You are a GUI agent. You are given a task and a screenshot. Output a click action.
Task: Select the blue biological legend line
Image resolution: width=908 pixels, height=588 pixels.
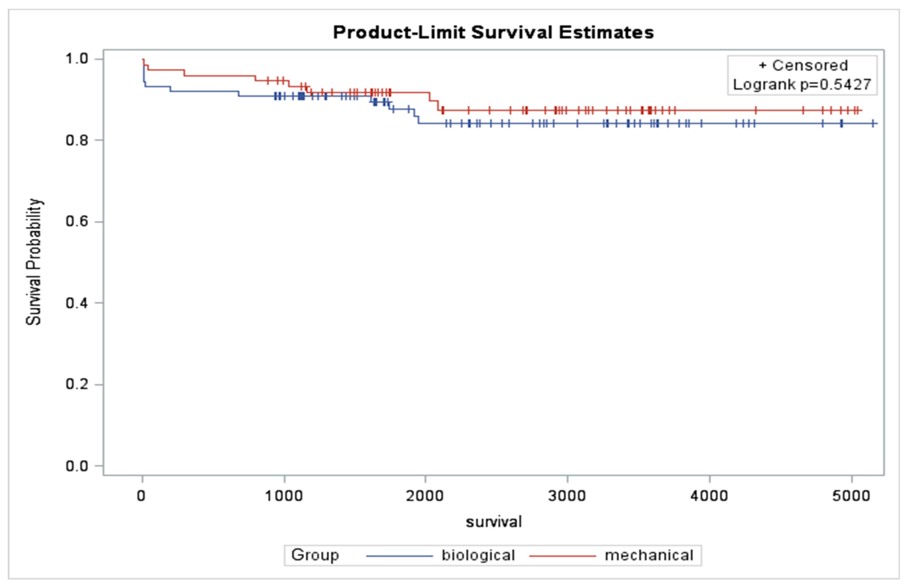point(399,556)
